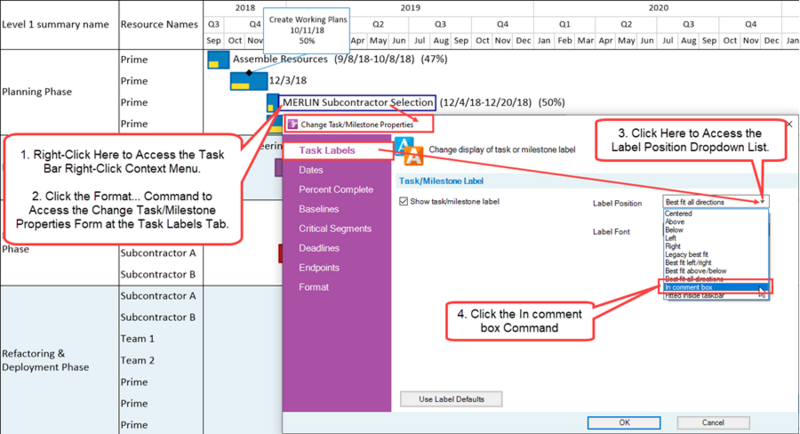Click the Task/Milestone Label section heading

click(441, 181)
